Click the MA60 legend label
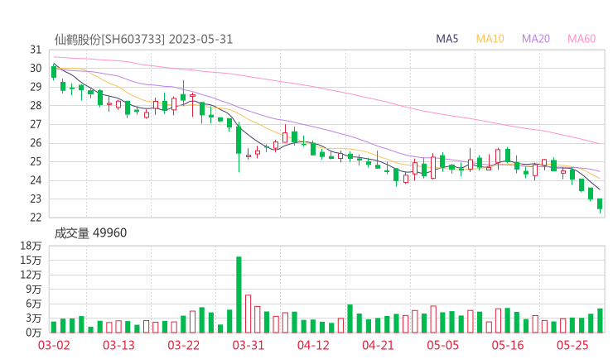 tap(582, 39)
